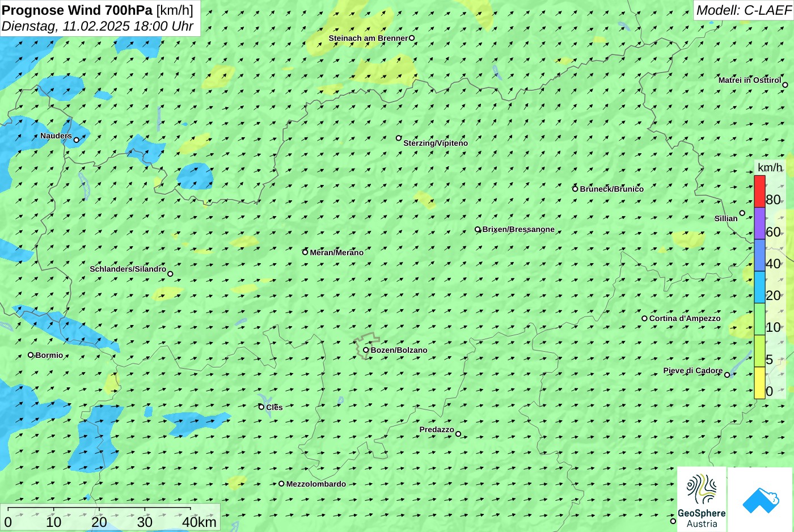Select the Matrei in Osttirol marker
Image resolution: width=794 pixels, height=532 pixels.
point(785,85)
